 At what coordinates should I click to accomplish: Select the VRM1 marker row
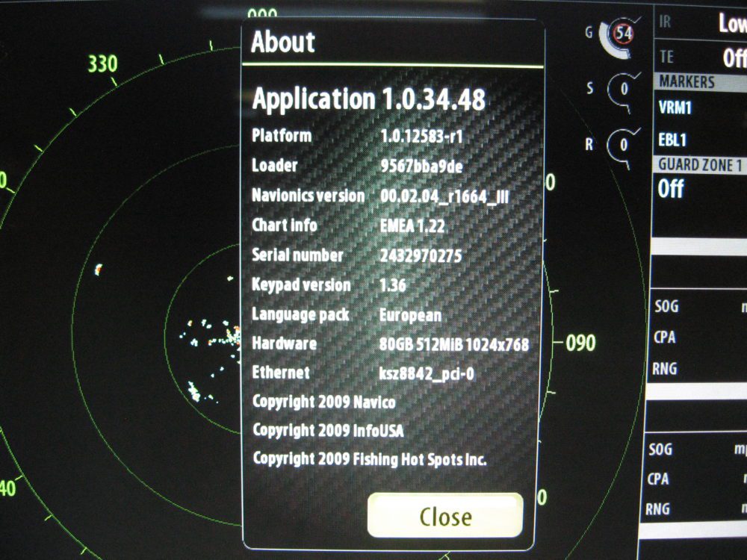[x=700, y=108]
